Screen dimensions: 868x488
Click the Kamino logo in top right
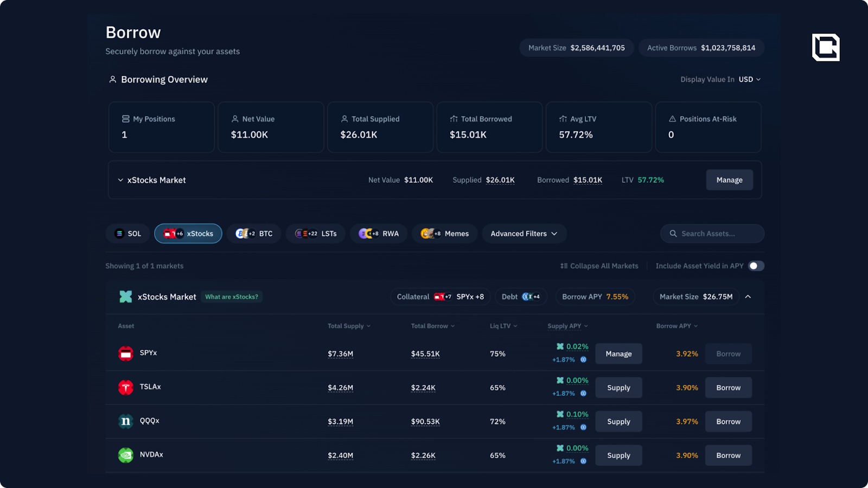point(825,47)
